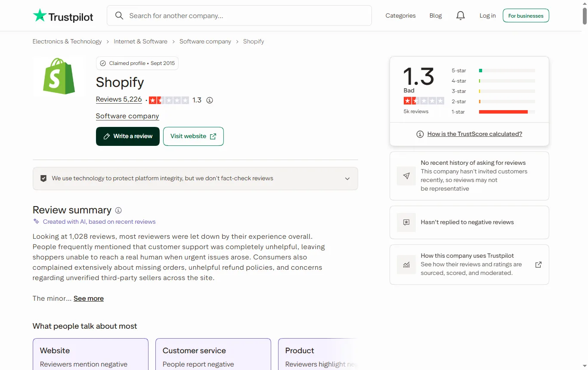
Task: Focus the Search for another company field
Action: [239, 16]
